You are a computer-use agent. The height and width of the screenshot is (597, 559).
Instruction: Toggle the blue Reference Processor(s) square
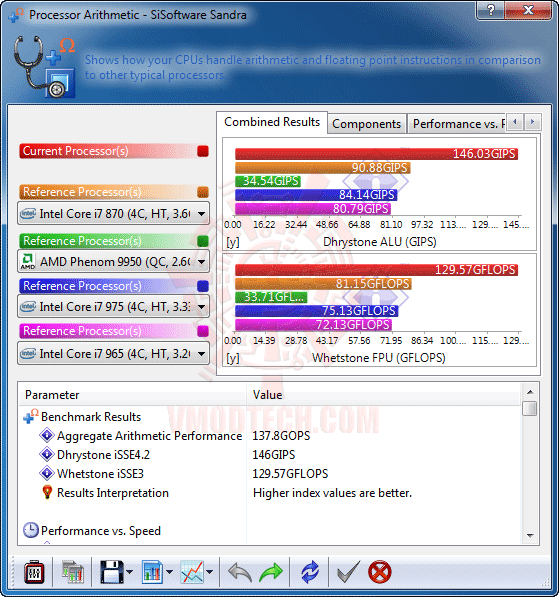(x=203, y=286)
